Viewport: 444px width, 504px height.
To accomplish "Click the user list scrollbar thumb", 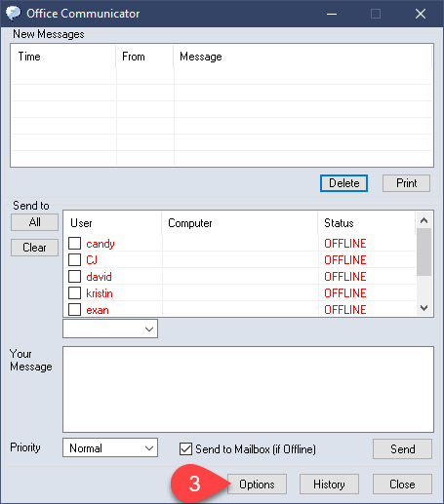I will (424, 252).
